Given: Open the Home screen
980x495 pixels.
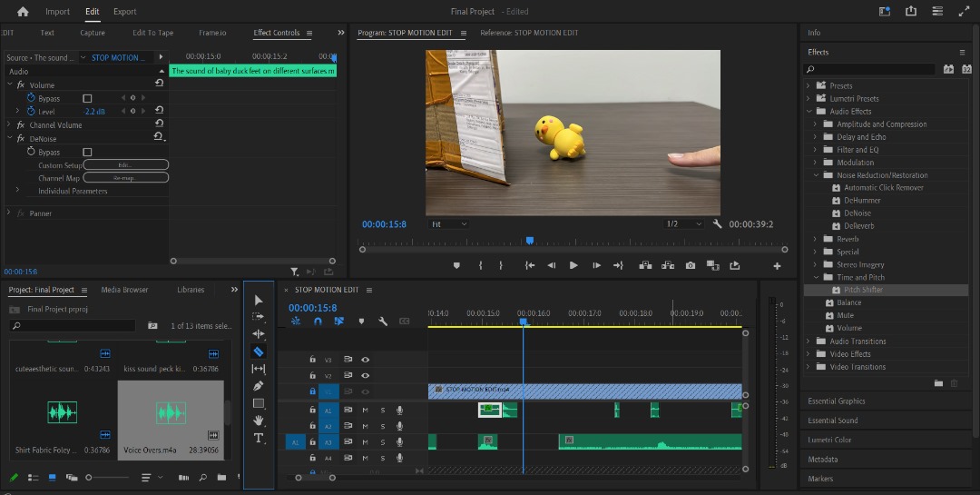Looking at the screenshot, I should point(23,11).
